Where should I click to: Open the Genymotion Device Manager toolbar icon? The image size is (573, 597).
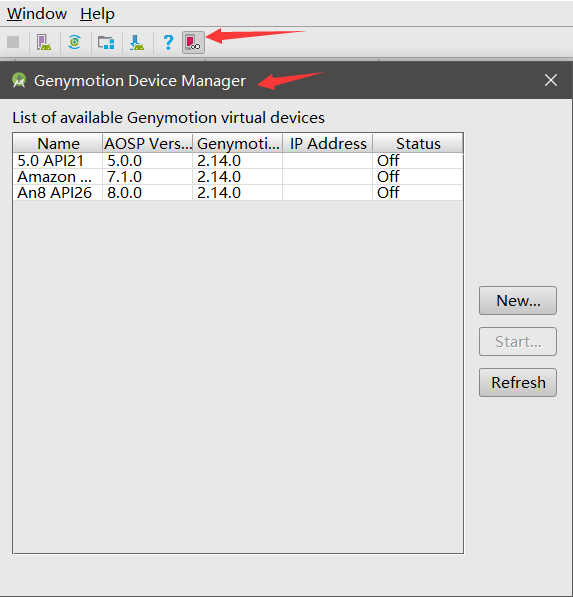[x=193, y=42]
